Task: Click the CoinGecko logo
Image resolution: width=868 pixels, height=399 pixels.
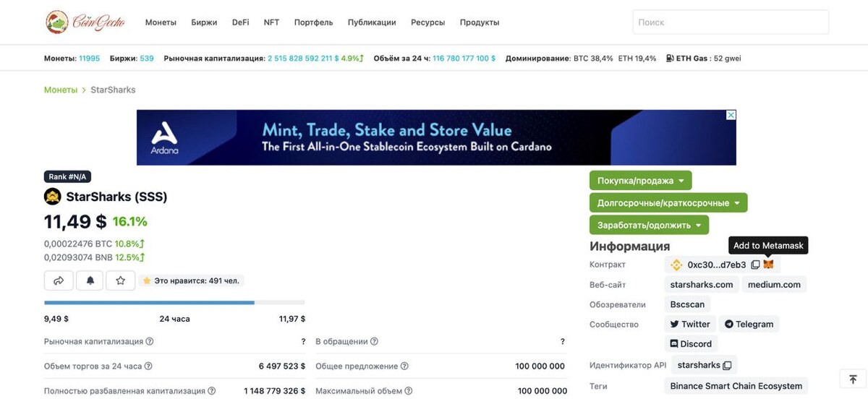Action: [85, 22]
